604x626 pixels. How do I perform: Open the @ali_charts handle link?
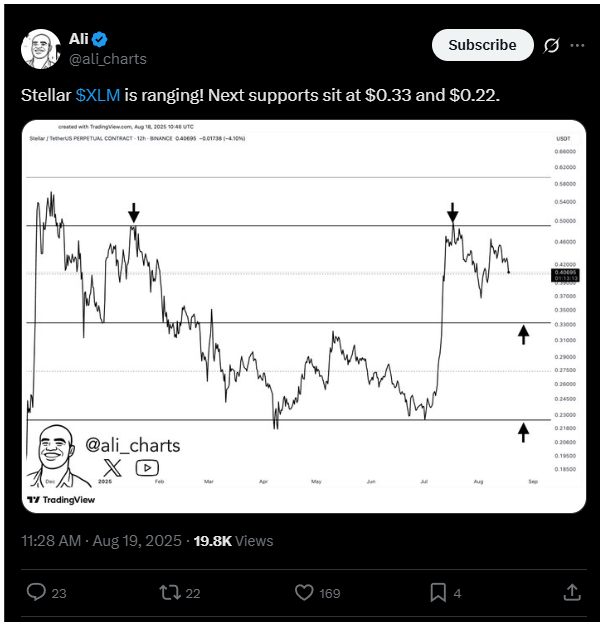108,59
